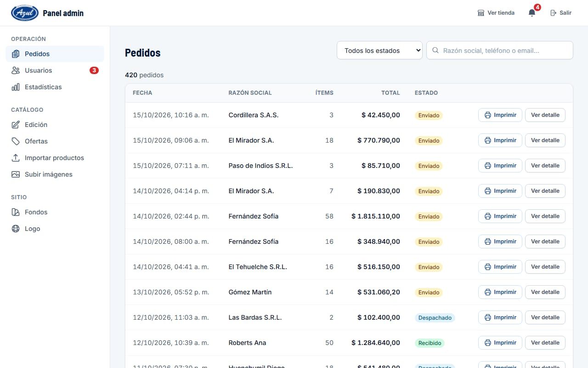Open the Estadísticas menu item
The height and width of the screenshot is (368, 588).
click(55, 87)
